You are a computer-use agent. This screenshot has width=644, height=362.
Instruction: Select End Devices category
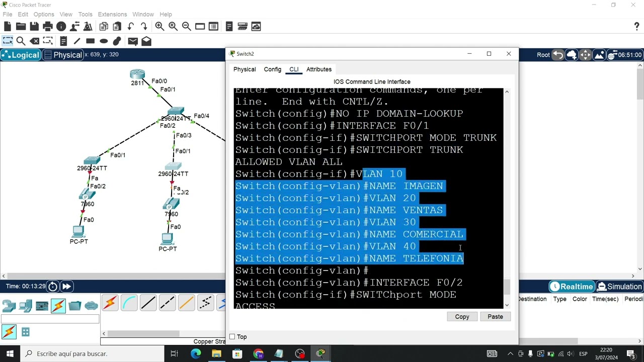(26, 305)
